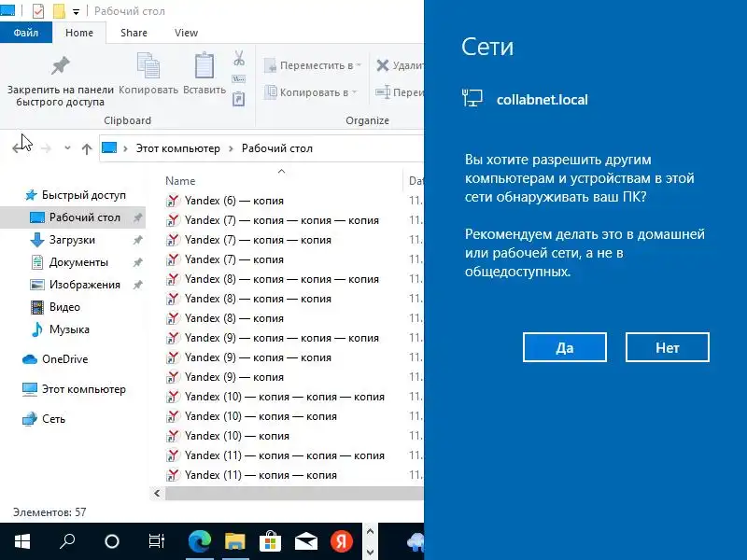Switch to the Home ribbon tab
Viewport: 747px width, 560px height.
coord(79,33)
